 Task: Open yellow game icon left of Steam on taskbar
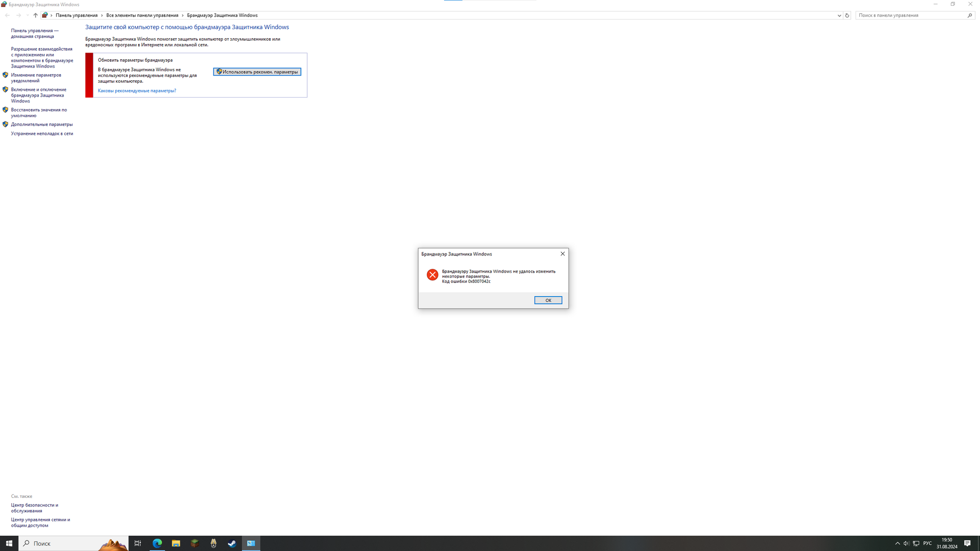click(213, 543)
